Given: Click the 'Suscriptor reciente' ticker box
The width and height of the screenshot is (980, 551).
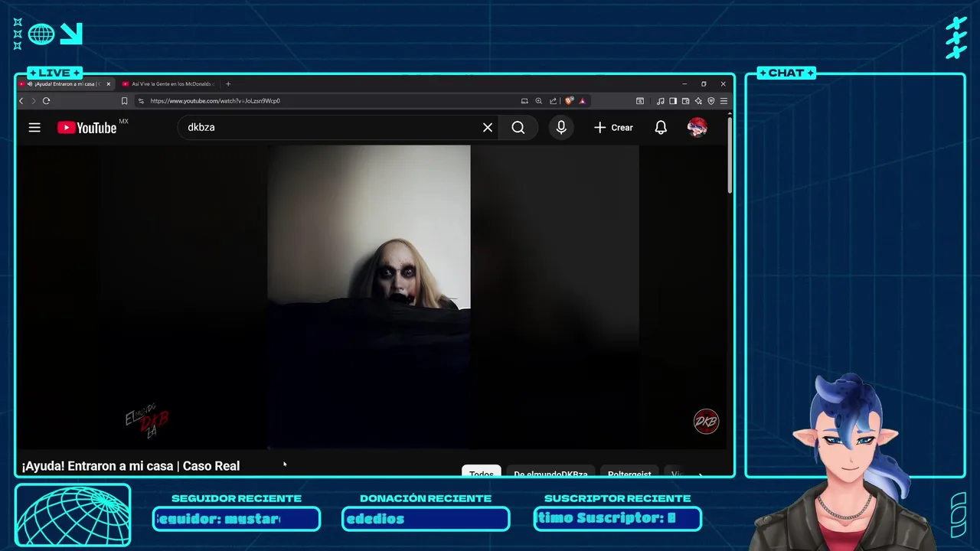Looking at the screenshot, I should [617, 519].
